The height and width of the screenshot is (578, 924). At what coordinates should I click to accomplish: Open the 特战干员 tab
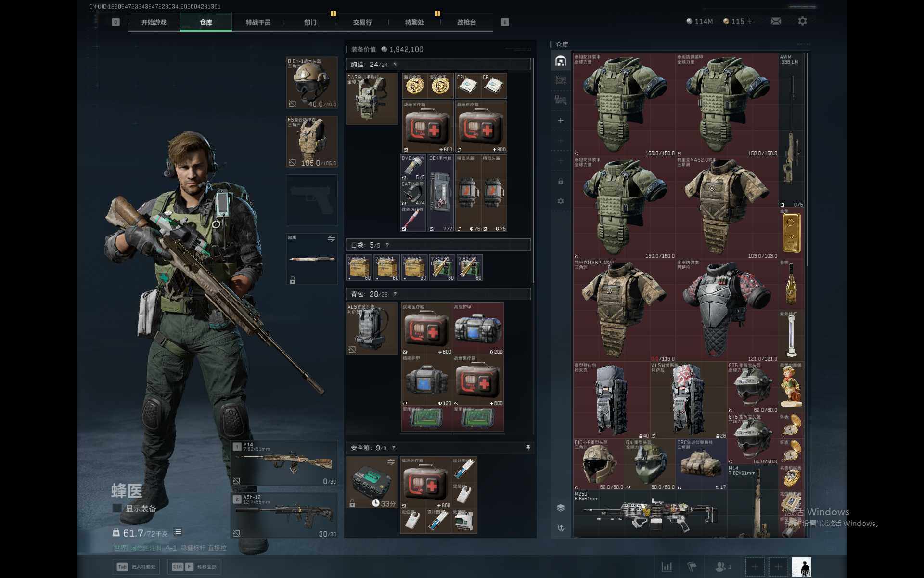click(x=258, y=22)
